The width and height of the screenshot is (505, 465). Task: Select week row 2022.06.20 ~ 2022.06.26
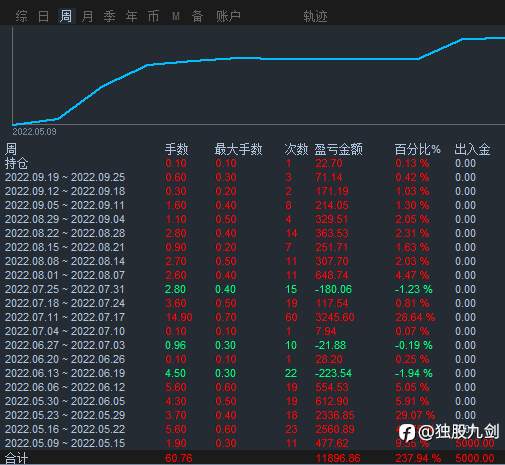pyautogui.click(x=65, y=359)
